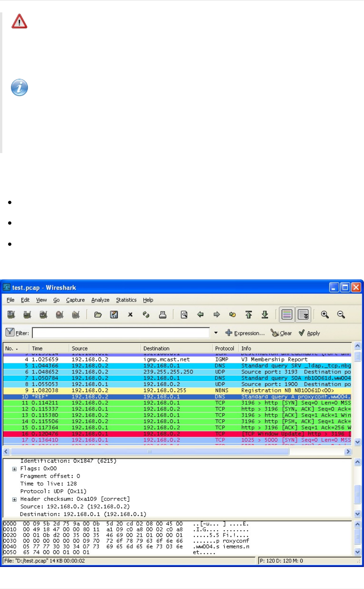Click the list interfaces toolbar icon
364x589 pixels.
11,315
